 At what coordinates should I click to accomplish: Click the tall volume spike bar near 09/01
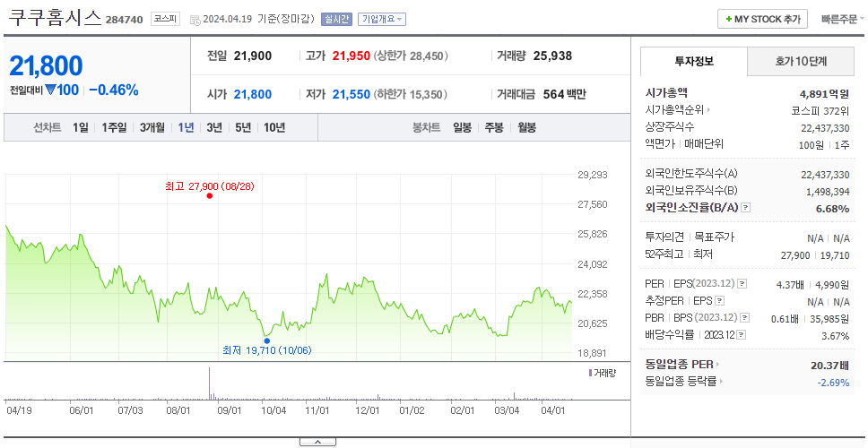(209, 383)
